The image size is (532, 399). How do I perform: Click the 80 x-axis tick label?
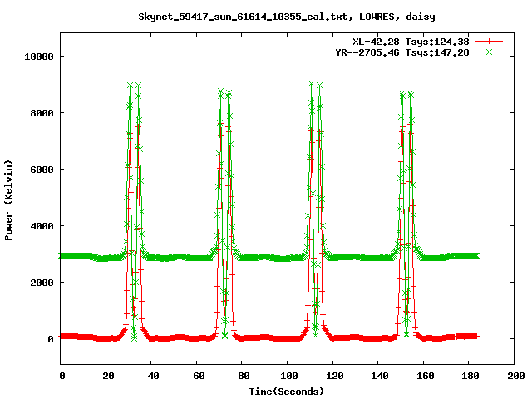244,376
